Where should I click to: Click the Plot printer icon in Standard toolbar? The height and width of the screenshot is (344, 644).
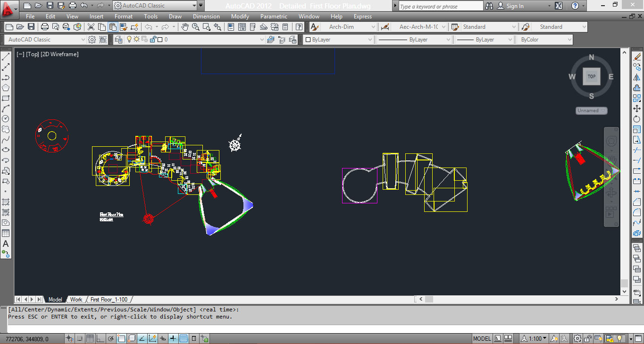[x=45, y=27]
